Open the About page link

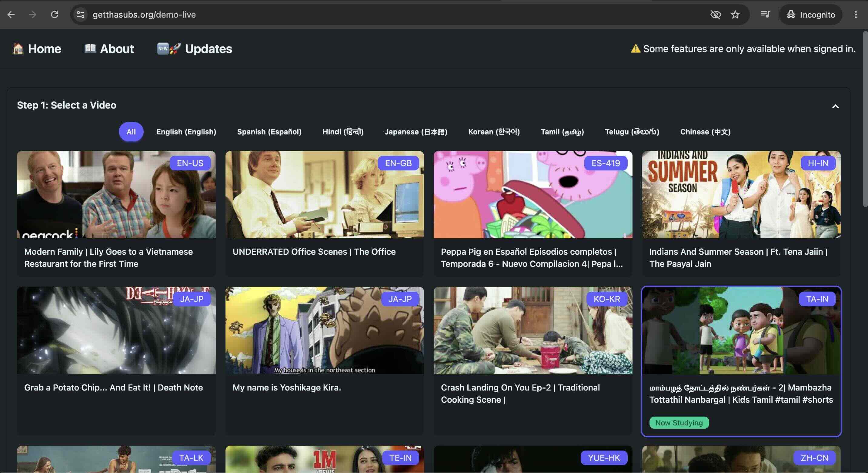tap(109, 49)
